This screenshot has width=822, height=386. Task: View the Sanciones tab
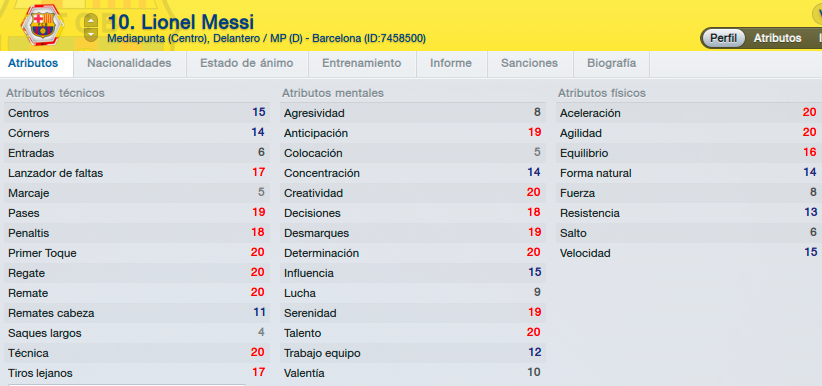(529, 63)
